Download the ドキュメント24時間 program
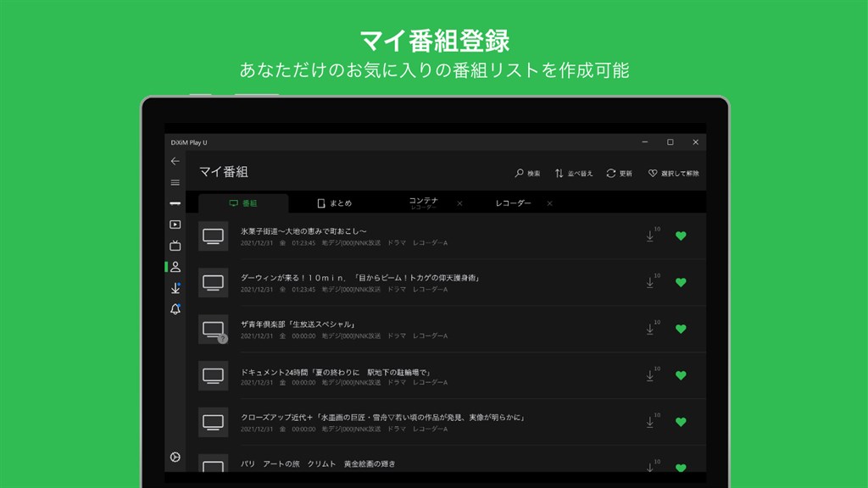This screenshot has width=868, height=488. tap(652, 374)
